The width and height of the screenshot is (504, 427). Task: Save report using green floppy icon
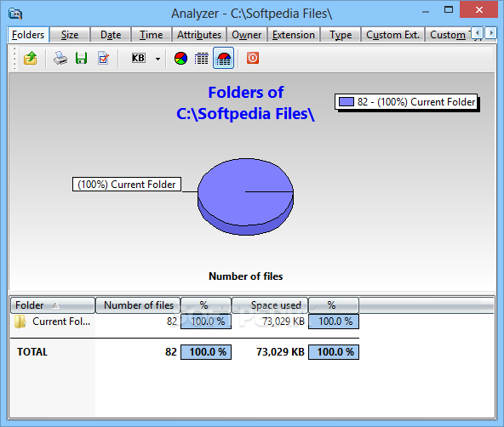point(82,59)
